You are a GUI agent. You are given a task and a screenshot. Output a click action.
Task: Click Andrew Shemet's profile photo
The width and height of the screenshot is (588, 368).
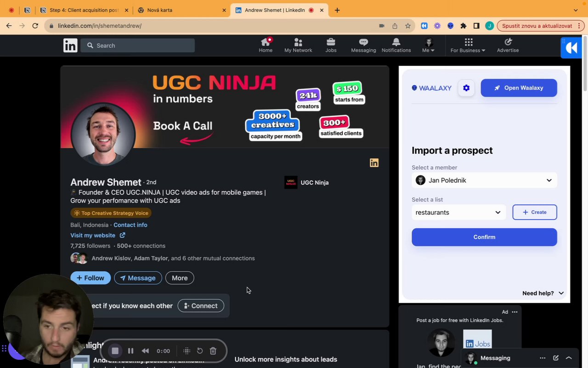(103, 134)
